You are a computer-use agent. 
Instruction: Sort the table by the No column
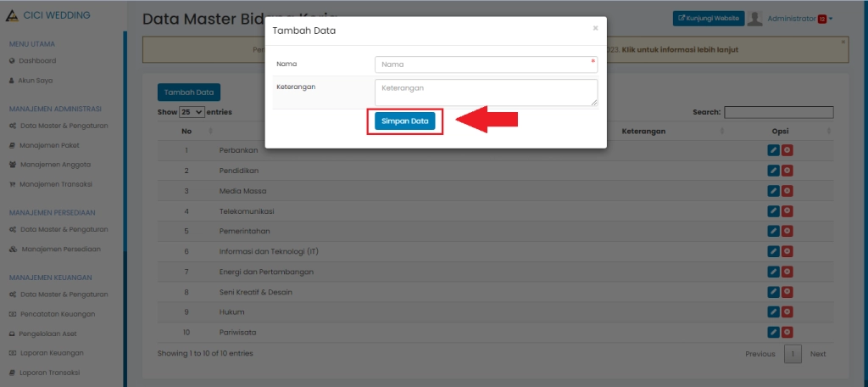[x=186, y=131]
